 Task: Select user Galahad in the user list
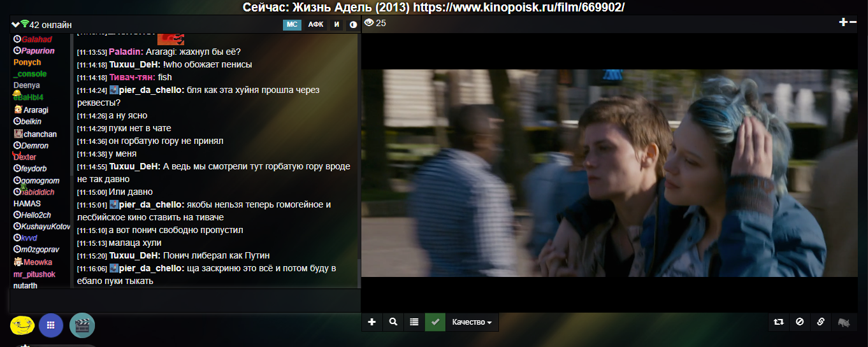pos(37,39)
